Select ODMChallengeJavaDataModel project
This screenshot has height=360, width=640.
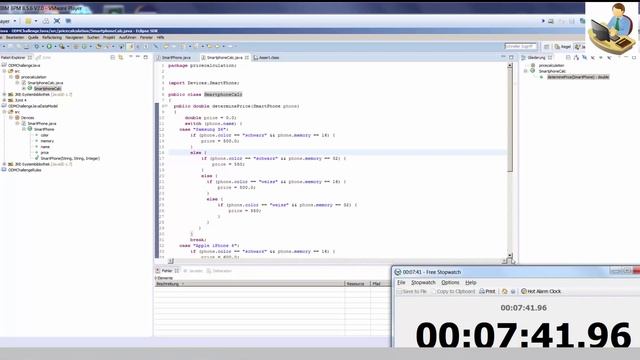33,106
